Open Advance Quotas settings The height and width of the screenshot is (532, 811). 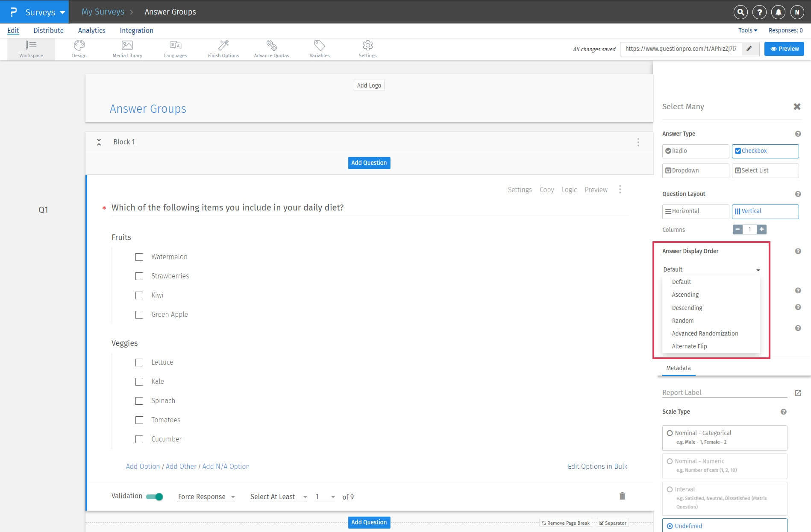[271, 48]
